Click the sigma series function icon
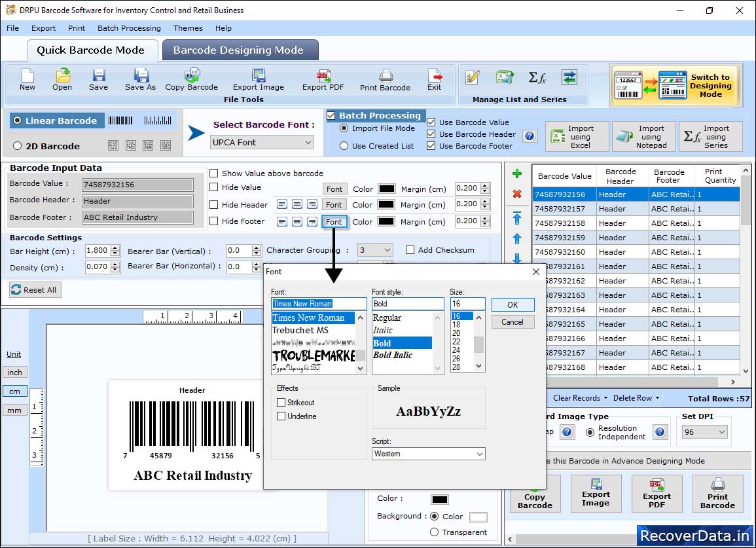This screenshot has width=756, height=548. tap(537, 77)
